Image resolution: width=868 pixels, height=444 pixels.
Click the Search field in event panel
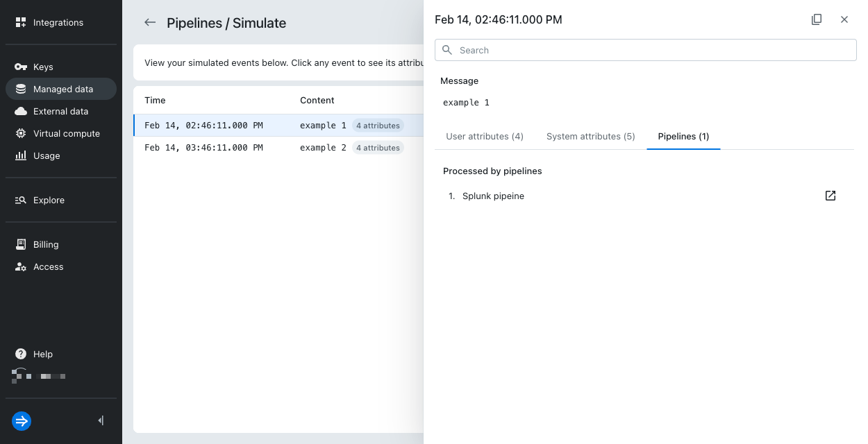pos(646,50)
